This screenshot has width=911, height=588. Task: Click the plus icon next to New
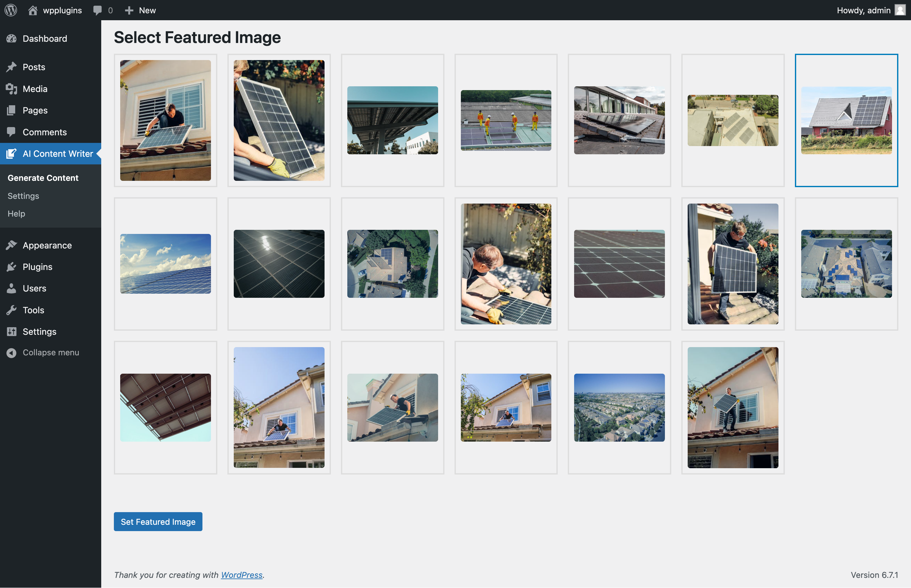pyautogui.click(x=129, y=10)
